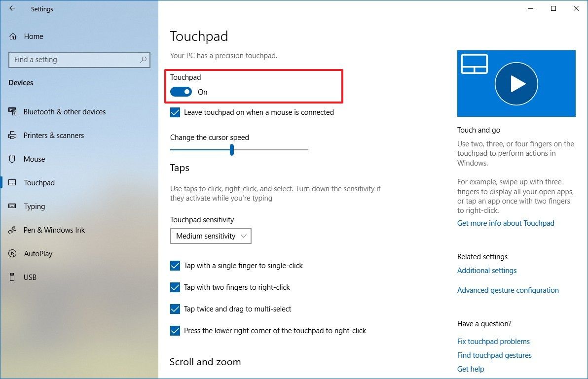This screenshot has height=379, width=588.
Task: Adjust the cursor speed slider
Action: coord(231,150)
